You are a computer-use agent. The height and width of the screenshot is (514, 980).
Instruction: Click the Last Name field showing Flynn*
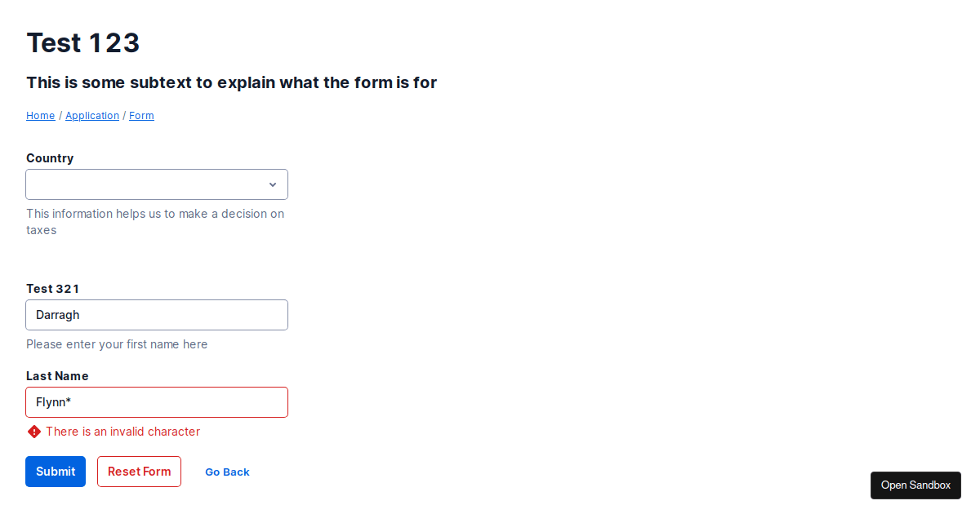pyautogui.click(x=155, y=401)
